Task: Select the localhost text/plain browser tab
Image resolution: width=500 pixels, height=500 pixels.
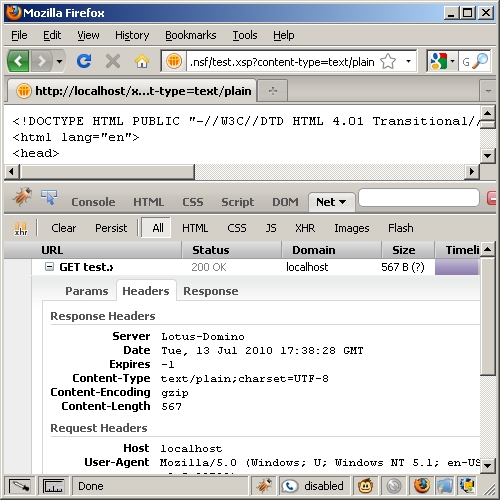Action: 132,91
